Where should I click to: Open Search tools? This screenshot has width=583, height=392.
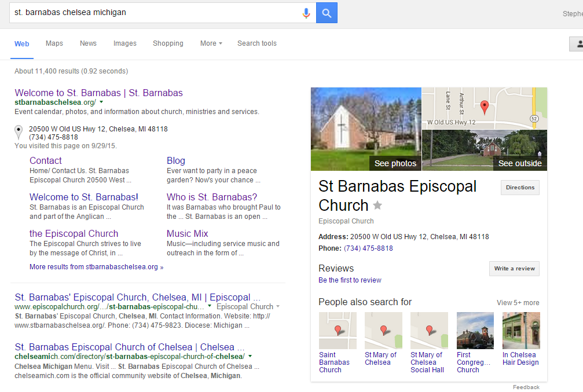pos(257,43)
